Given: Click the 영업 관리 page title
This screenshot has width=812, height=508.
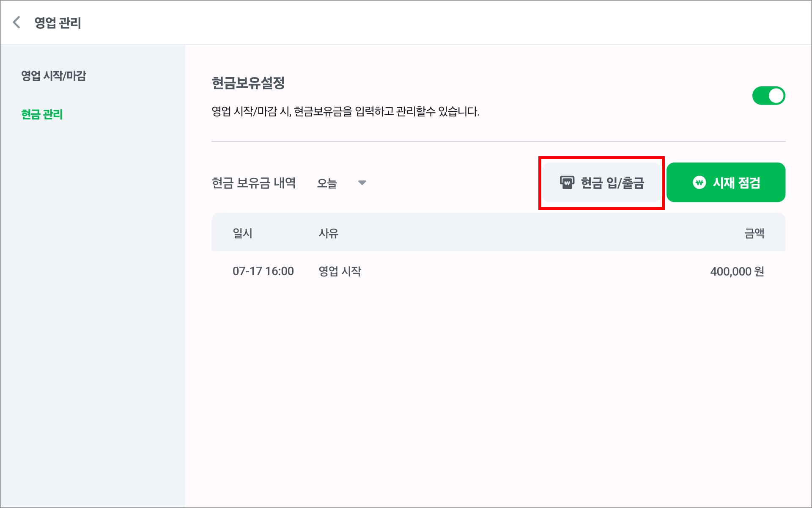Looking at the screenshot, I should click(x=58, y=23).
